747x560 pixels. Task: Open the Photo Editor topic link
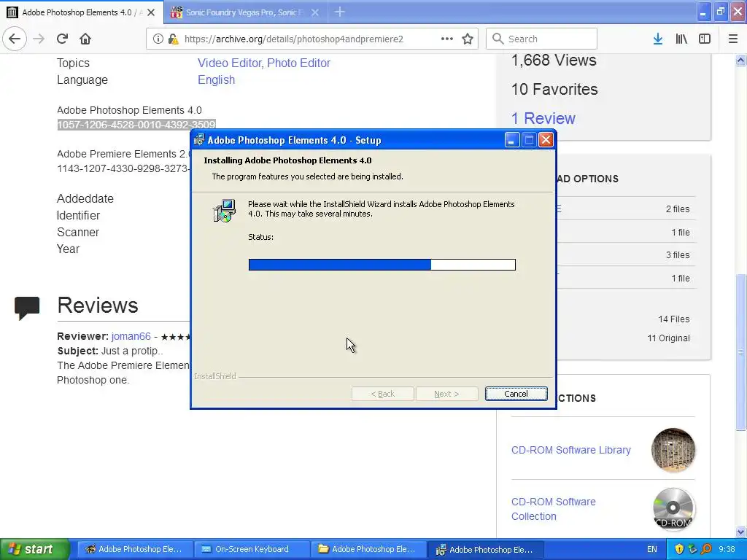click(x=298, y=63)
